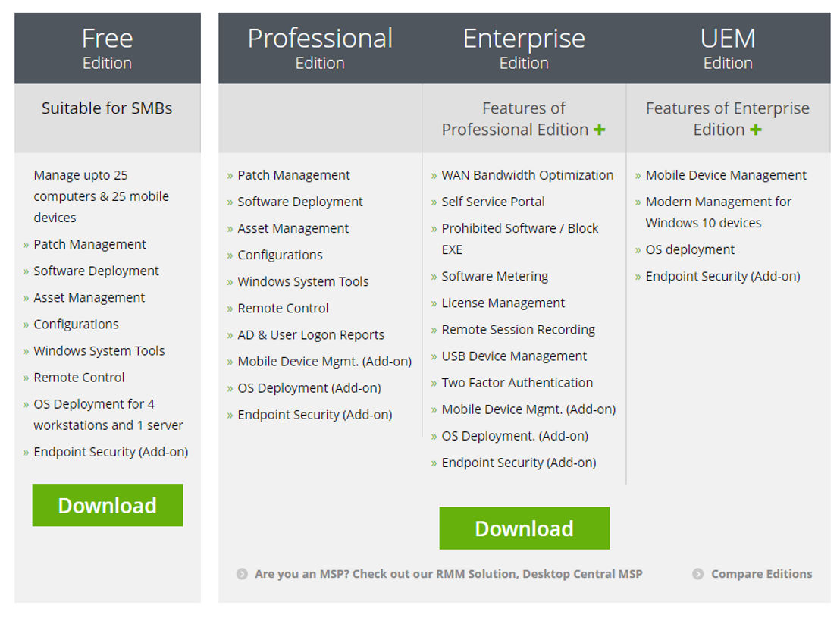
Task: Click 'License Management'
Action: pyautogui.click(x=503, y=303)
